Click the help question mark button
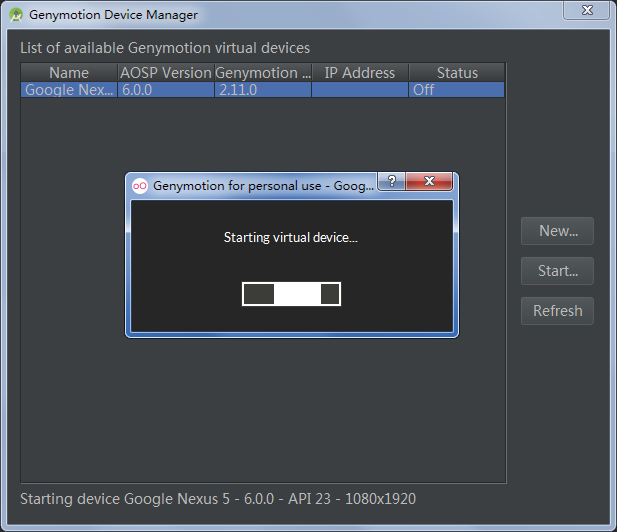The width and height of the screenshot is (617, 532). pos(391,181)
